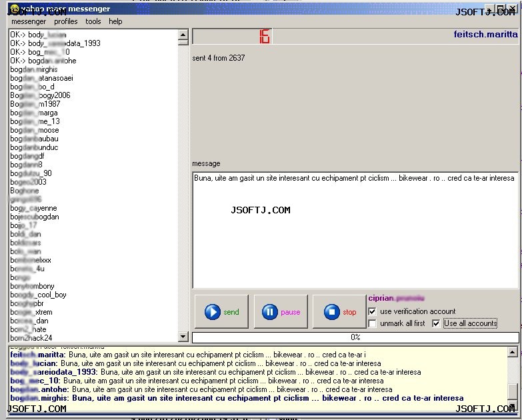Select contact ending in data_1993
The image size is (522, 420).
pyautogui.click(x=55, y=43)
